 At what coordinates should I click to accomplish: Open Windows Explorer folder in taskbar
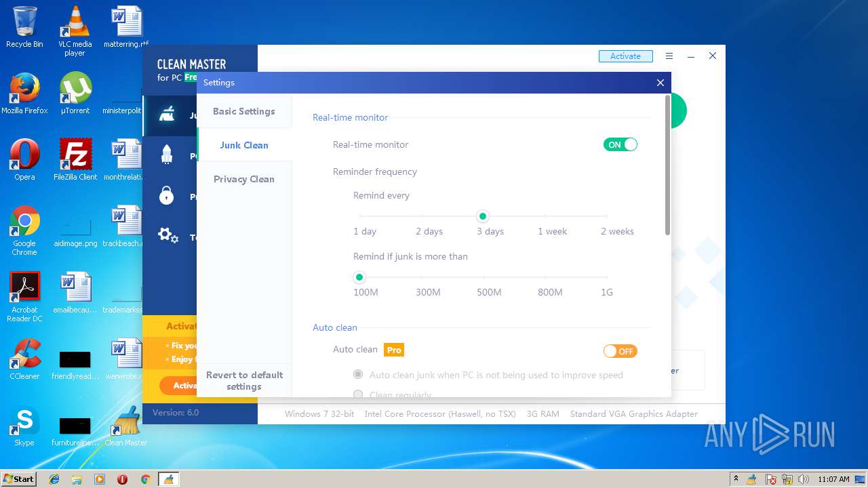(77, 479)
